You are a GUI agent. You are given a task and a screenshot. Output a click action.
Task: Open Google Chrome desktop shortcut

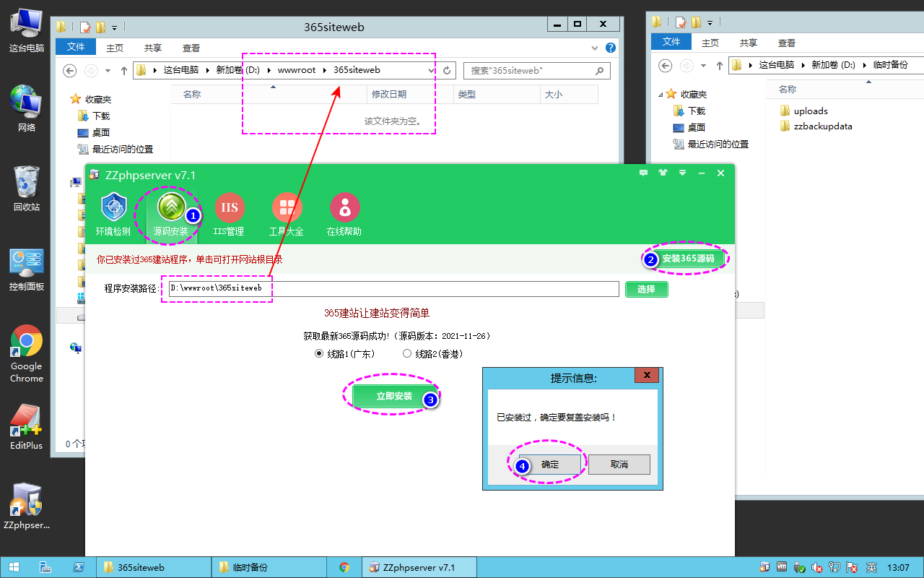tap(27, 342)
